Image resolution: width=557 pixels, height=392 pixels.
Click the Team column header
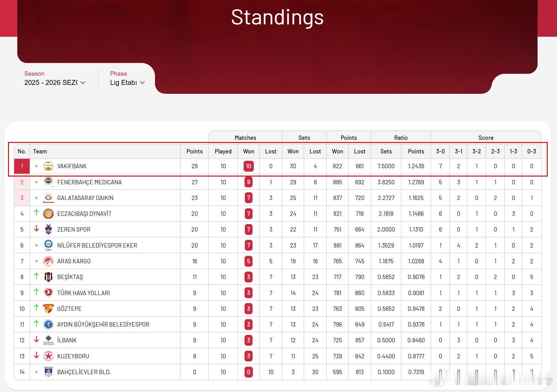(40, 151)
